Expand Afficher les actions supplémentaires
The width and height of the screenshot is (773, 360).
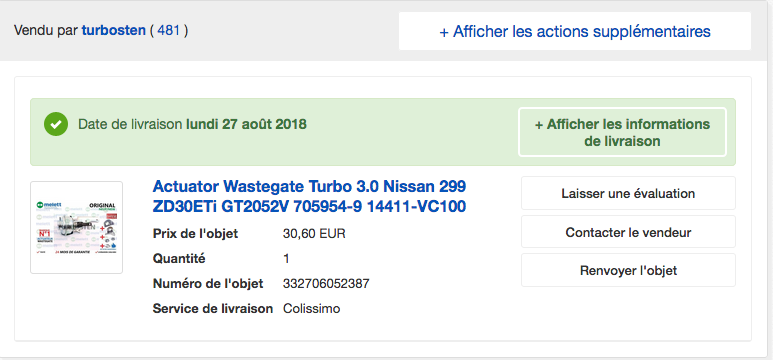[x=575, y=31]
